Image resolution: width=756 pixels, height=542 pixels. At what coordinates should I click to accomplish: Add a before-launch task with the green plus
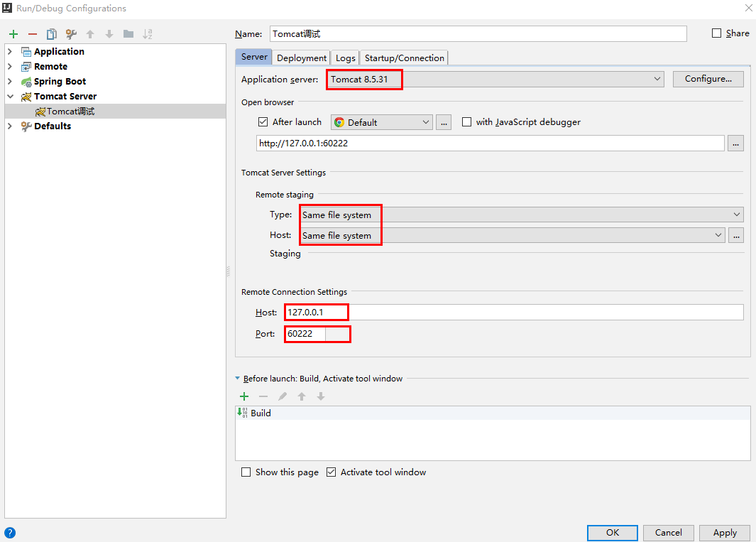(244, 396)
